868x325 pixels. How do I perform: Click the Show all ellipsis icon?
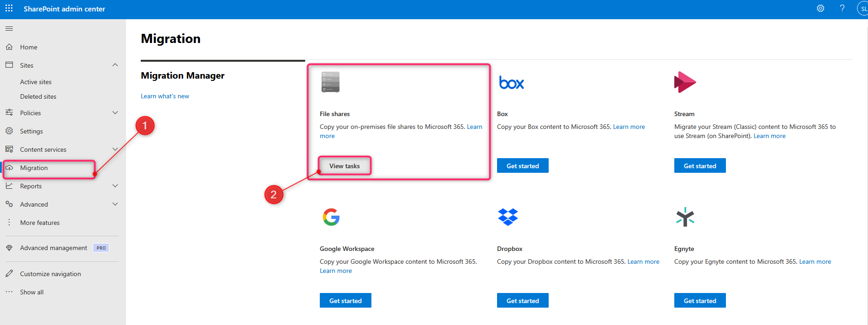9,292
